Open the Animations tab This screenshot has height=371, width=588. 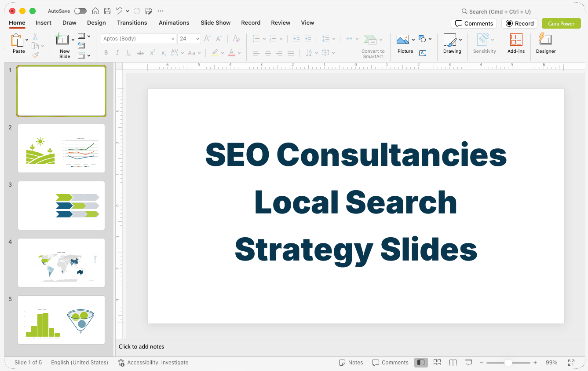[174, 23]
